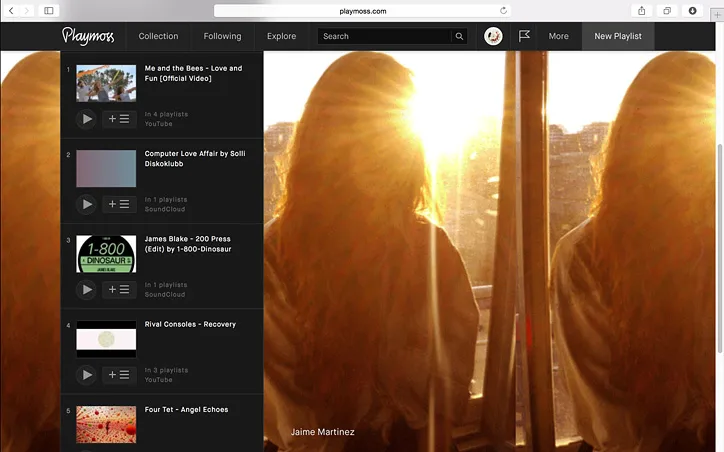Image resolution: width=724 pixels, height=452 pixels.
Task: Add James Blake 200 Press to playlist
Action: coord(119,289)
